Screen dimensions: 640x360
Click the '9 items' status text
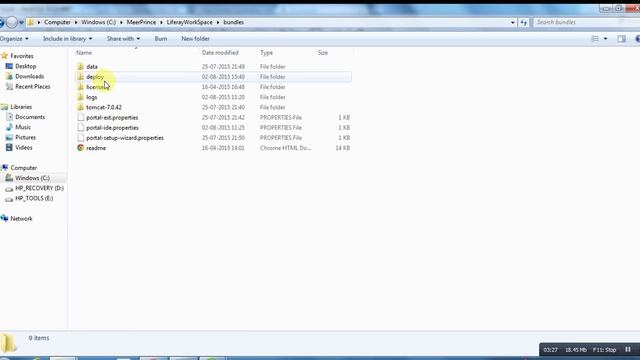pos(39,338)
